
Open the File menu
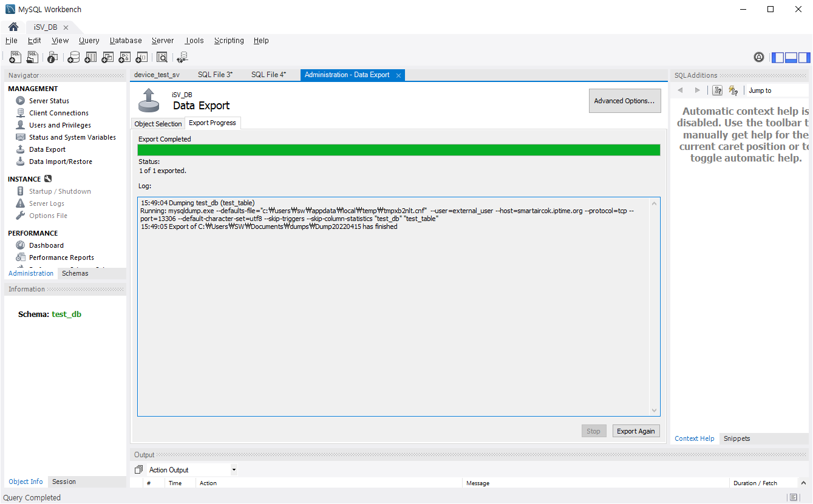(12, 41)
